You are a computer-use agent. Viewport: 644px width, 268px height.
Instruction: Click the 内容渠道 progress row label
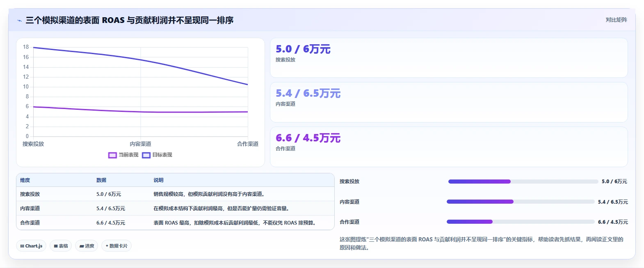click(x=349, y=202)
